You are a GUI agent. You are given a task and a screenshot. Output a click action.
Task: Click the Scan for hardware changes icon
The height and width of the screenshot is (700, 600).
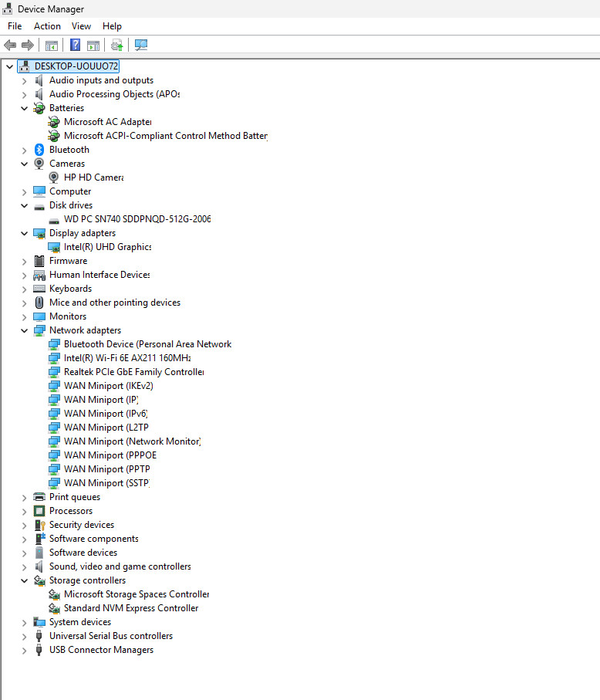(x=141, y=45)
